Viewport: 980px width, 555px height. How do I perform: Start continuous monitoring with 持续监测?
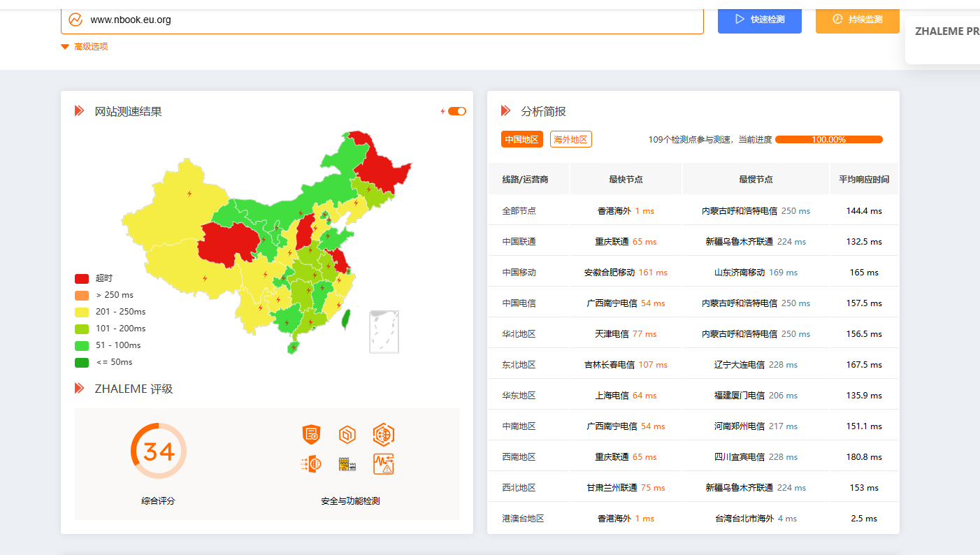pyautogui.click(x=858, y=20)
